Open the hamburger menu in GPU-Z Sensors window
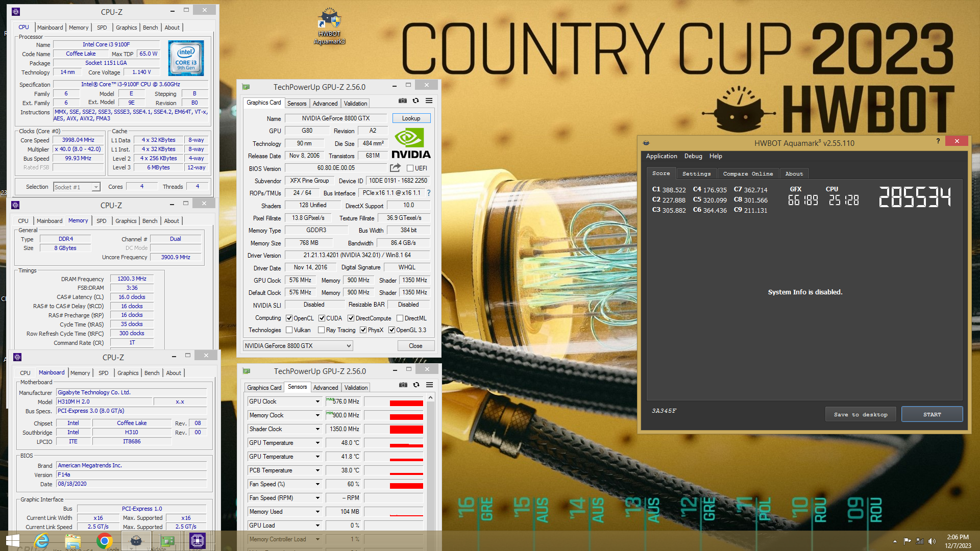980x551 pixels. tap(430, 385)
